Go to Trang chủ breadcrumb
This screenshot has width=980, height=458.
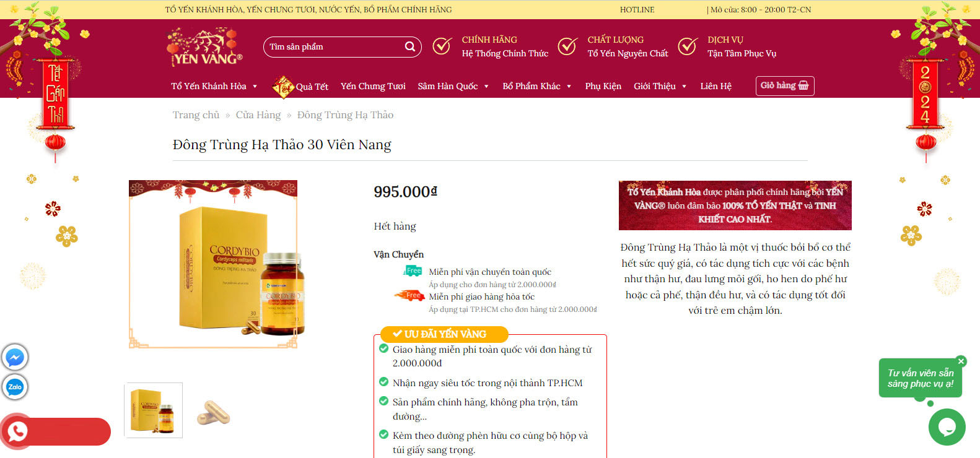coord(196,115)
